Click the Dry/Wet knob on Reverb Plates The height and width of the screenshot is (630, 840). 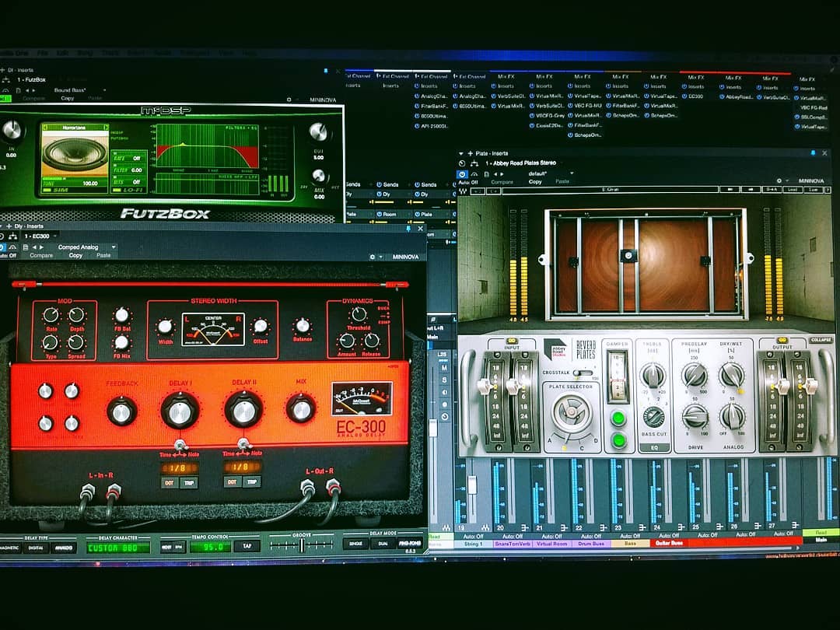tap(731, 376)
